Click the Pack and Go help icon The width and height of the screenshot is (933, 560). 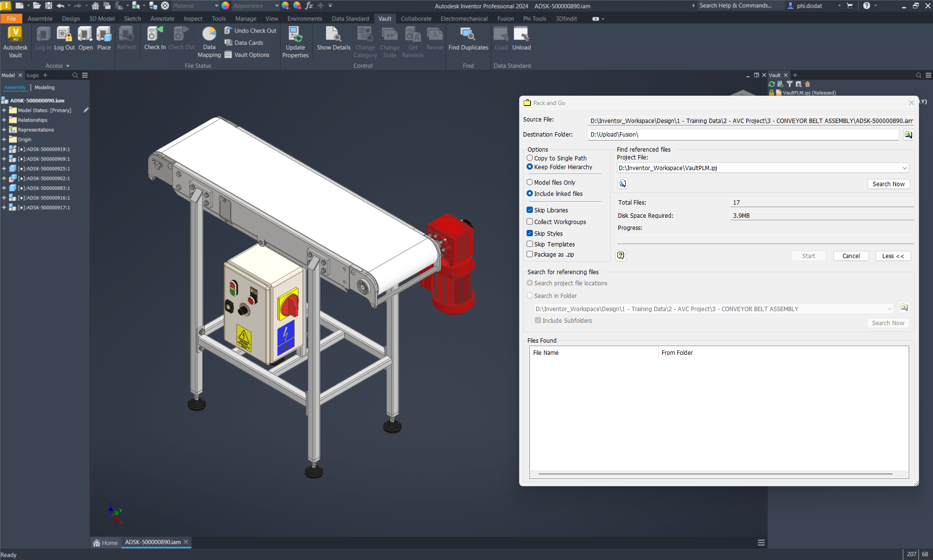(x=621, y=255)
